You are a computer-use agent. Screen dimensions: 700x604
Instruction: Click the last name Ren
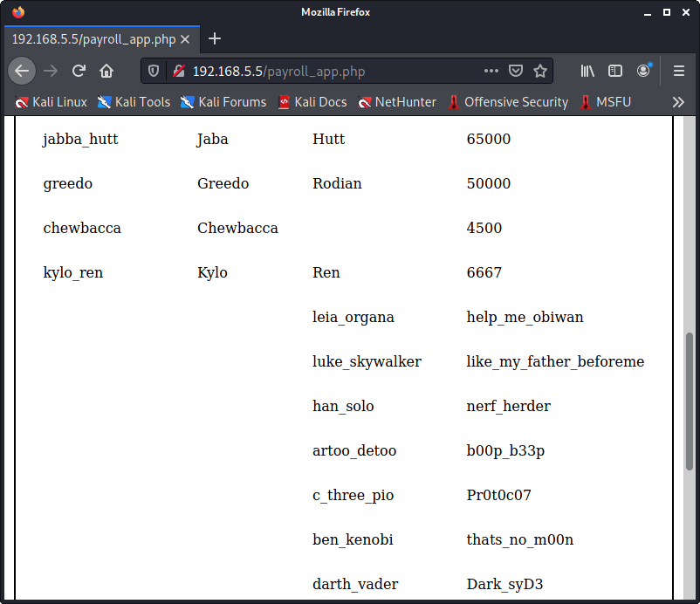(326, 272)
